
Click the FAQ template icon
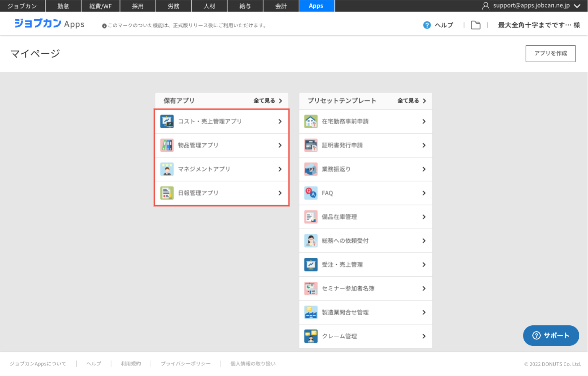click(311, 193)
